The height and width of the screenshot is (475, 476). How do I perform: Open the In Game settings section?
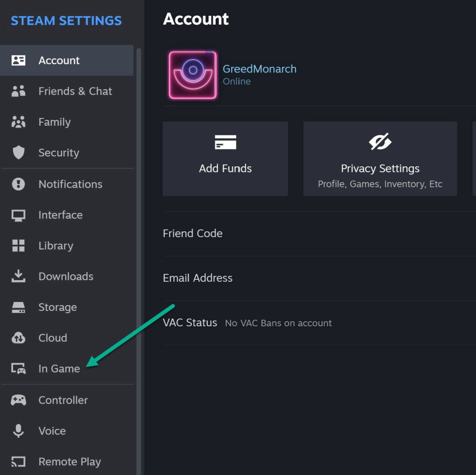(58, 368)
